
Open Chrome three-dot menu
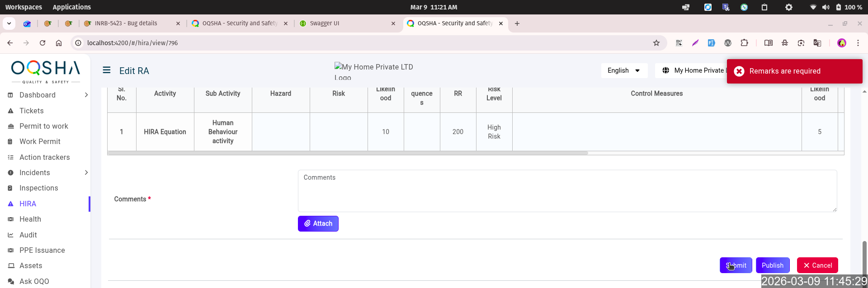[858, 43]
